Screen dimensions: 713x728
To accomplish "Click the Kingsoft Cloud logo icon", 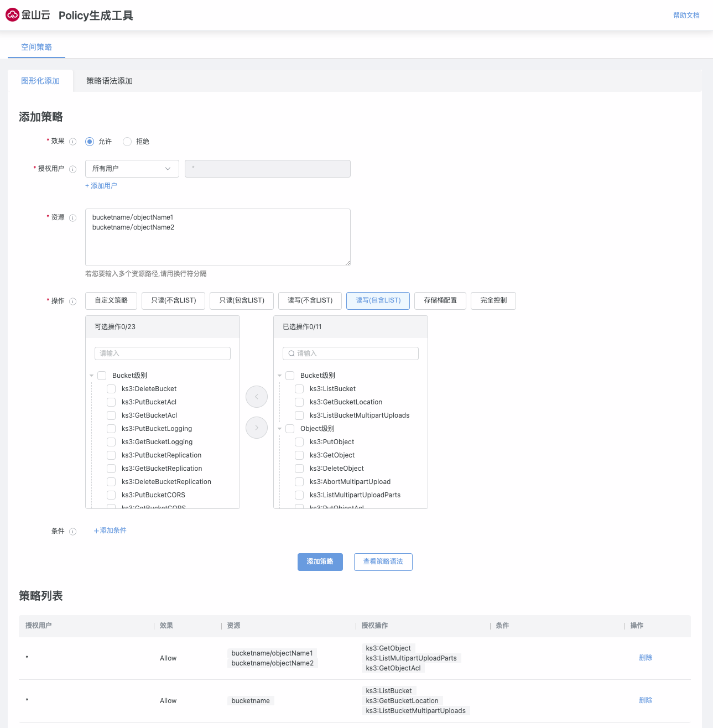I will point(12,15).
